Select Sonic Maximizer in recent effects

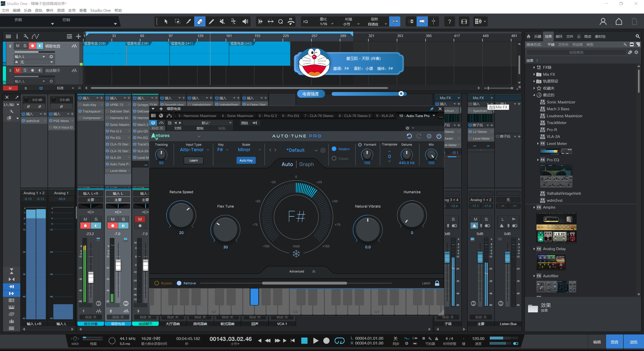(x=561, y=102)
